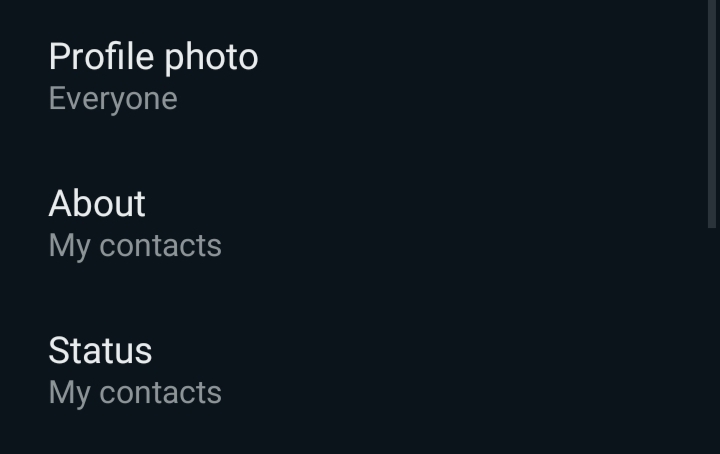Change who can see Status updates
This screenshot has width=720, height=454.
click(354, 370)
